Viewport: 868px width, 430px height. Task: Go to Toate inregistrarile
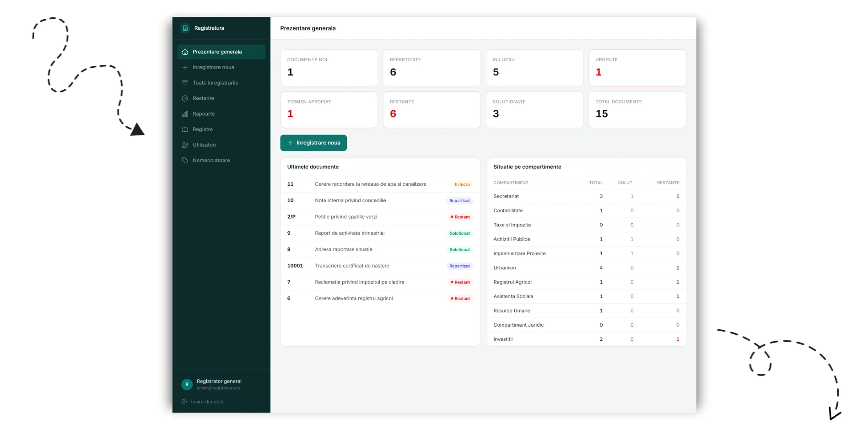(x=221, y=83)
